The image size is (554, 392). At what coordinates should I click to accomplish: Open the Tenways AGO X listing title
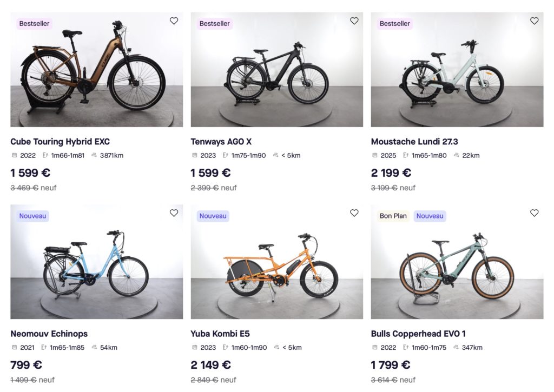coord(221,142)
